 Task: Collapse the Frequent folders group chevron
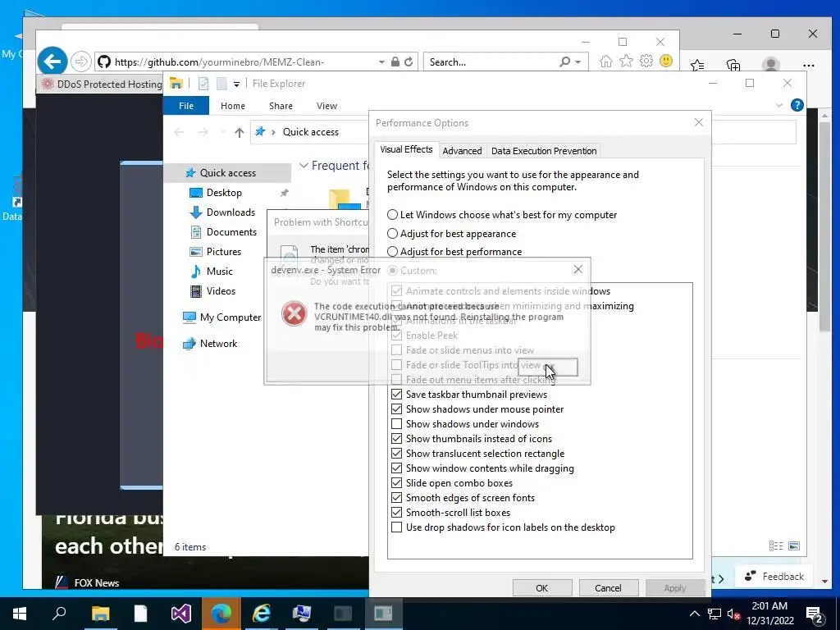click(x=304, y=166)
